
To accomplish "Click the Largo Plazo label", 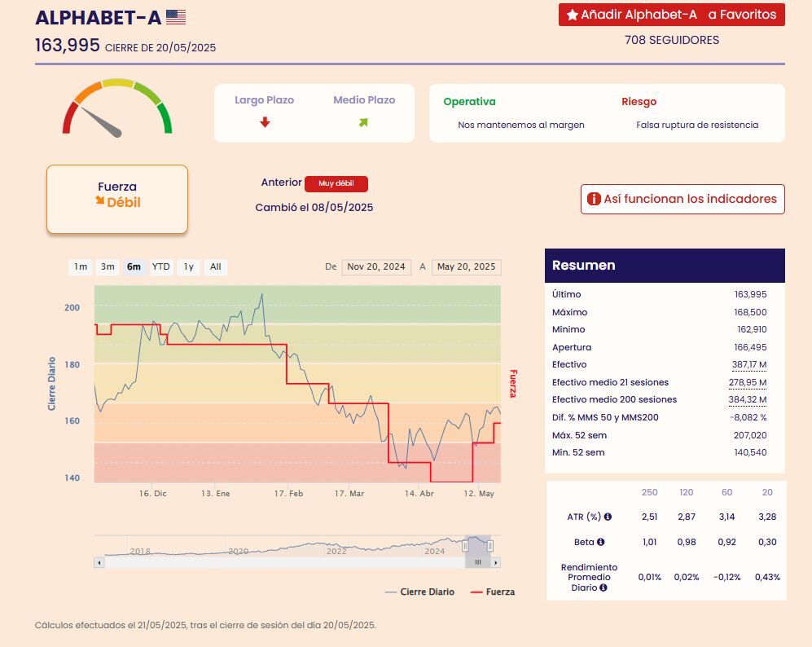I will coord(264,100).
